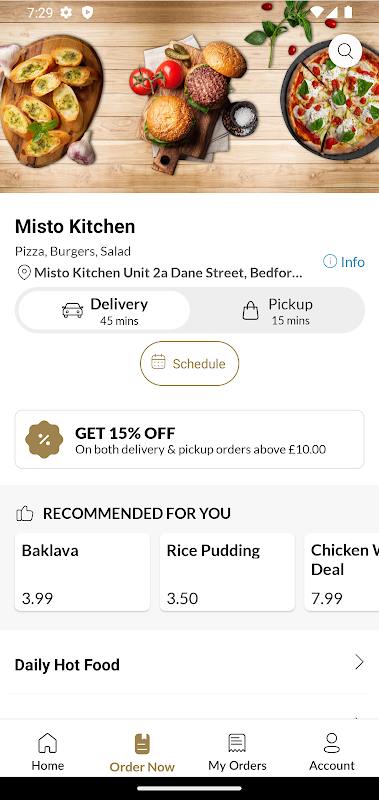Open the Chicken Deal card

[342, 572]
